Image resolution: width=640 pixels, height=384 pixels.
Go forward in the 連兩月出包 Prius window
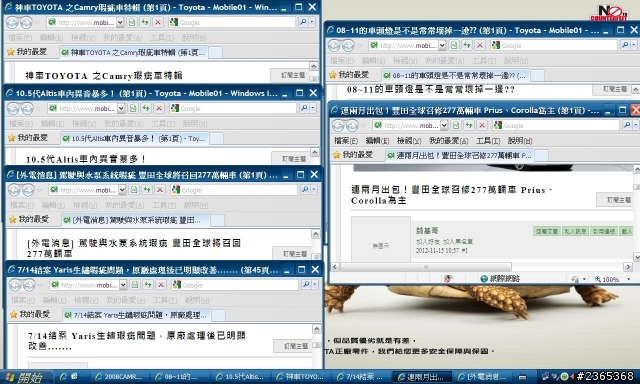(x=351, y=125)
